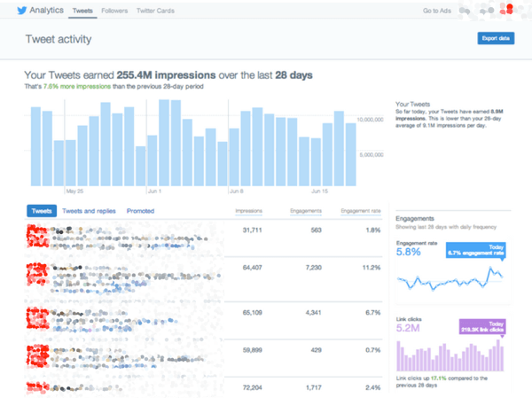
Task: Select the Tweets filter button
Action: (42, 211)
